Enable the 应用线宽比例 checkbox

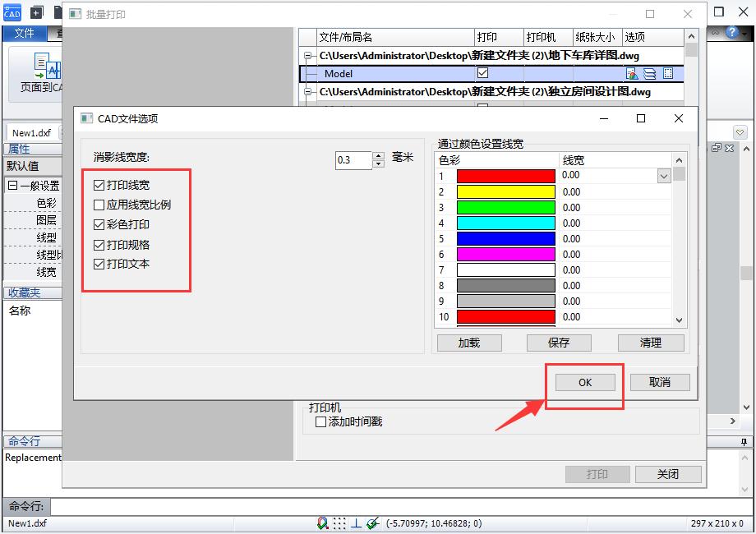100,205
